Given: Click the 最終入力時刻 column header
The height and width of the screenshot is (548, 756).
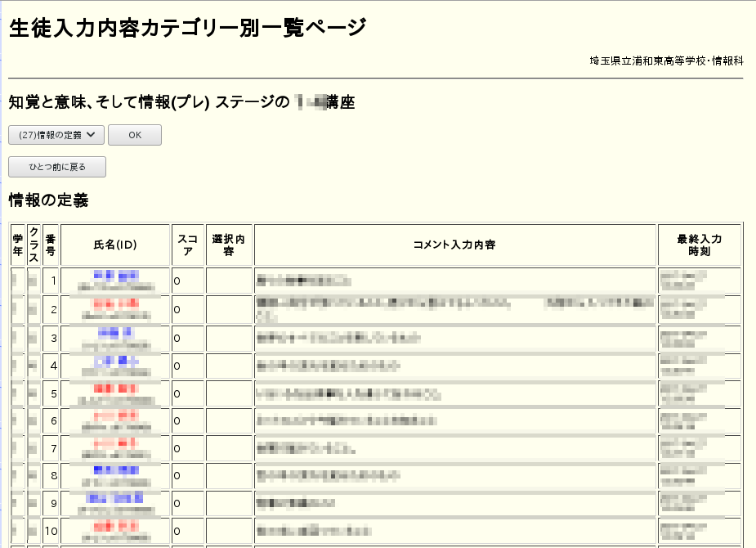Looking at the screenshot, I should tap(699, 245).
